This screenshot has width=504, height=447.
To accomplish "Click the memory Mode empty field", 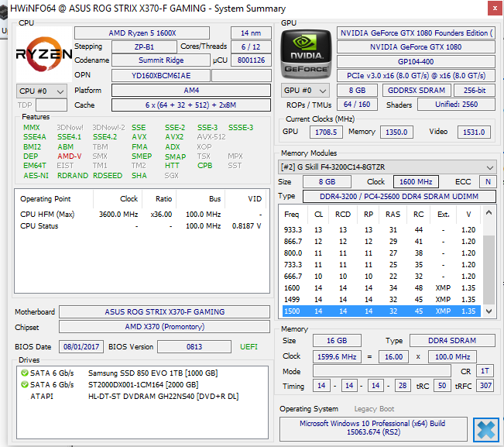I will [382, 371].
